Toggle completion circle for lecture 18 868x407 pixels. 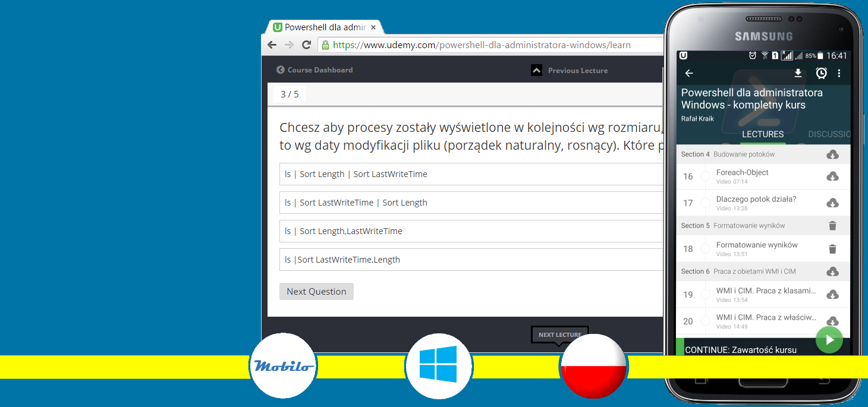coord(706,249)
